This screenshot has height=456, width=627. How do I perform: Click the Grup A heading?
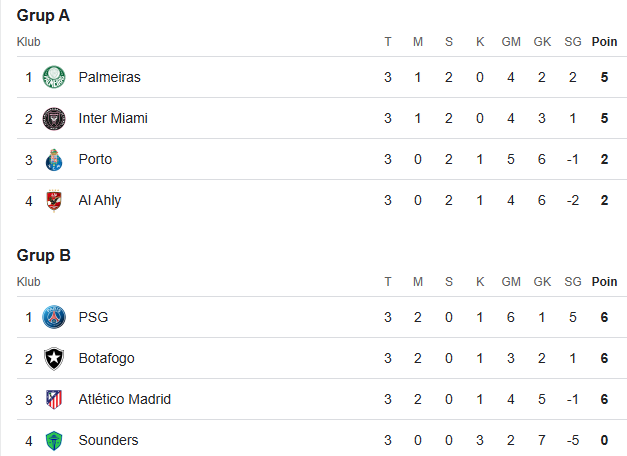point(43,16)
